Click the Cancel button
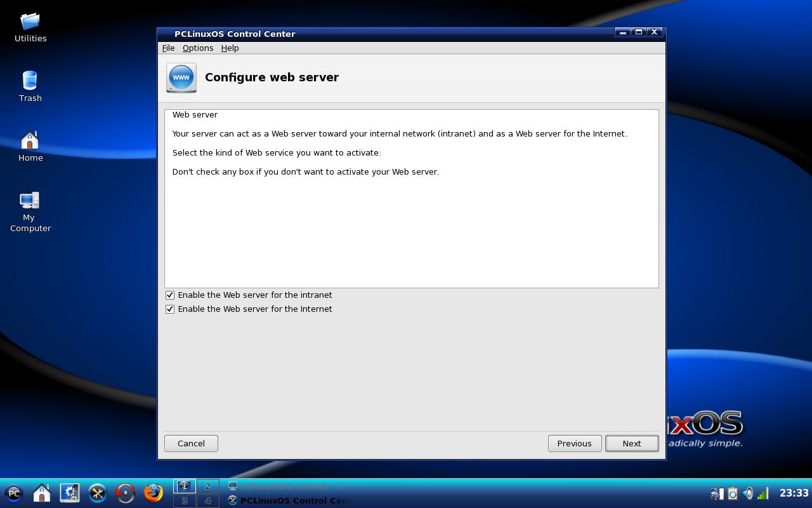The height and width of the screenshot is (508, 812). (191, 443)
